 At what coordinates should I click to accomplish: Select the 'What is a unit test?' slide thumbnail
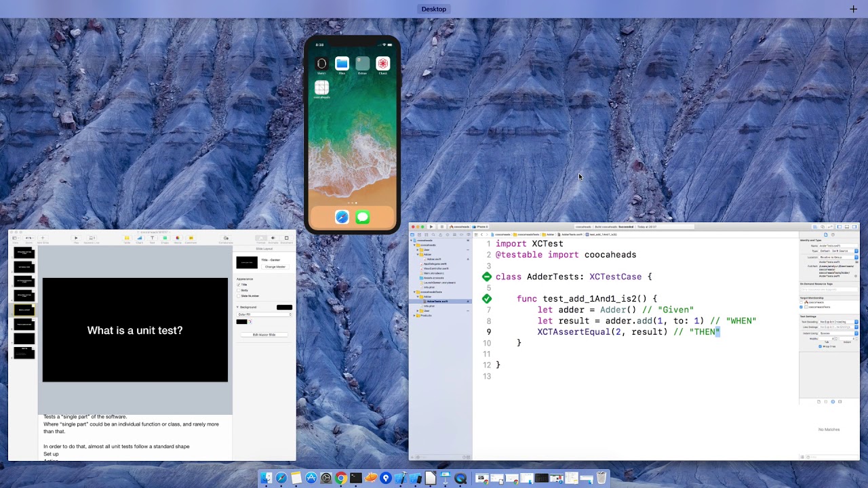point(24,310)
